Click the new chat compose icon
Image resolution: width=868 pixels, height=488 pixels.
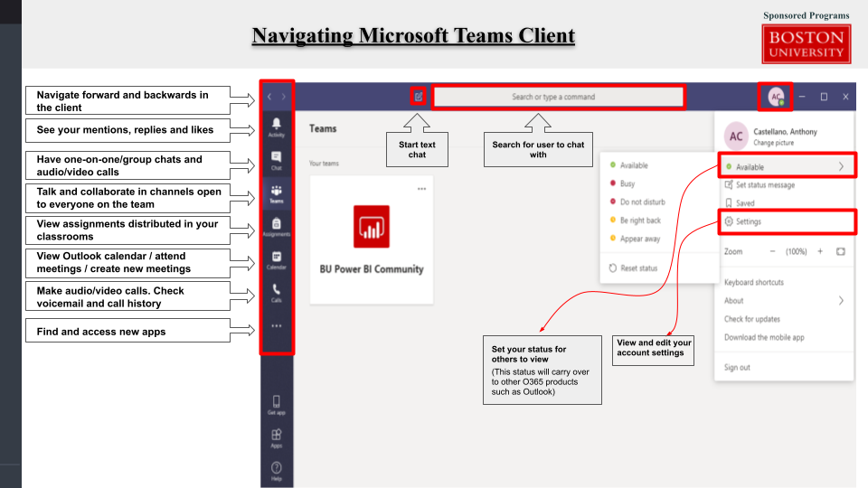pos(418,96)
